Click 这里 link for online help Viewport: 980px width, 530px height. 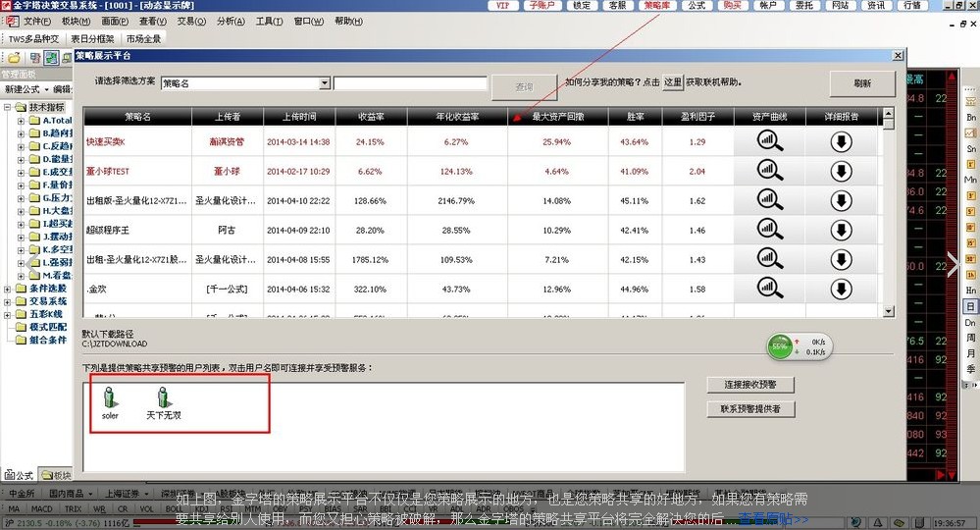pos(673,82)
